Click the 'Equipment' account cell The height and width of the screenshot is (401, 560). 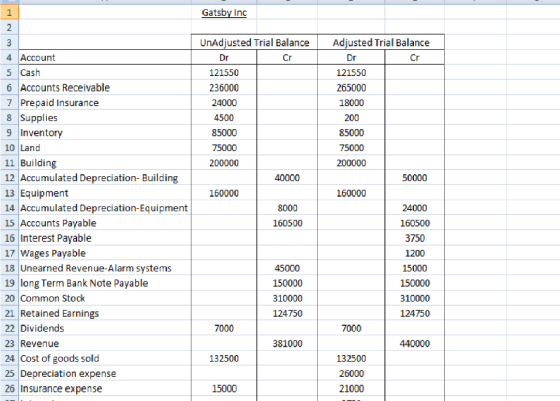point(105,193)
